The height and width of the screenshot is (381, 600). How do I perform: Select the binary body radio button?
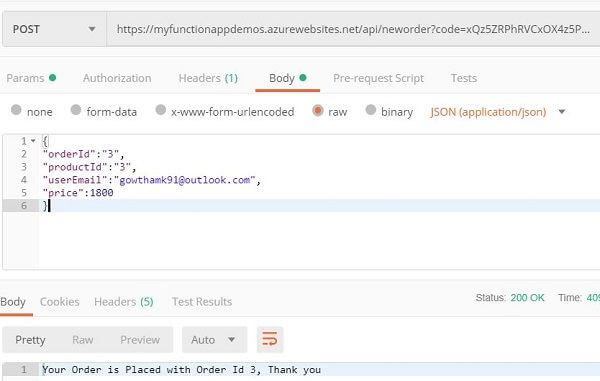pyautogui.click(x=370, y=110)
